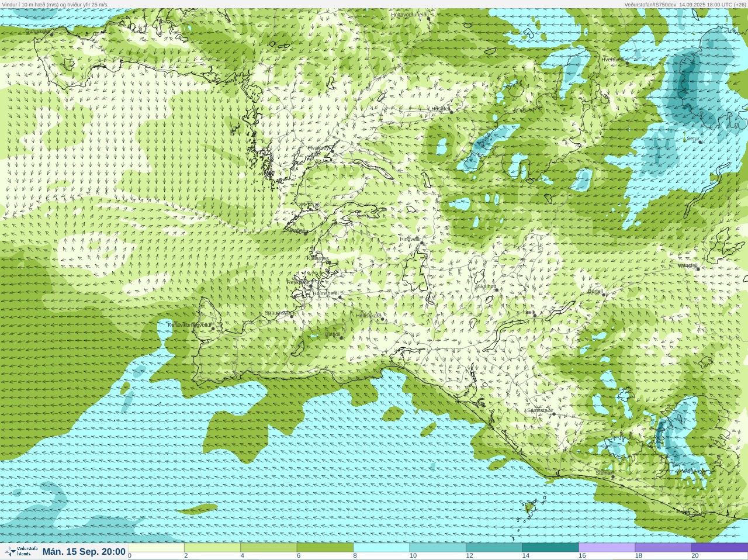Image resolution: width=748 pixels, height=560 pixels.
Task: Click the Húsafell station label
Action: pos(441,108)
